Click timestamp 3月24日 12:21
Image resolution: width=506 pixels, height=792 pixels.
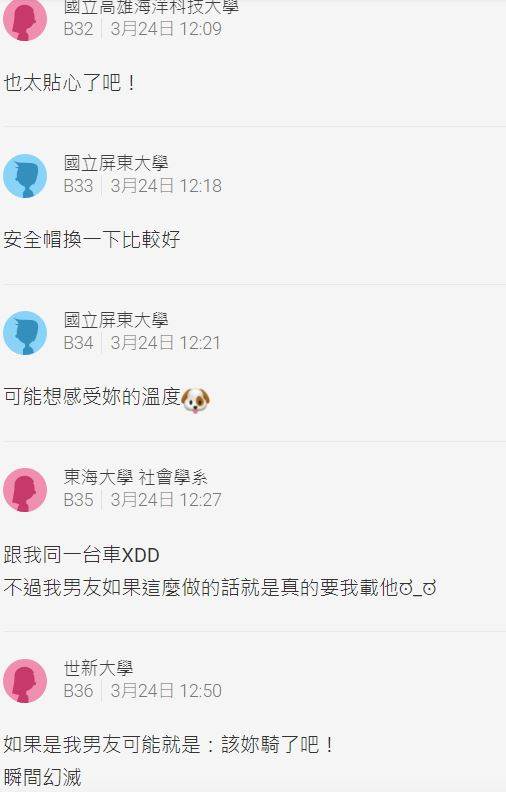tap(166, 343)
